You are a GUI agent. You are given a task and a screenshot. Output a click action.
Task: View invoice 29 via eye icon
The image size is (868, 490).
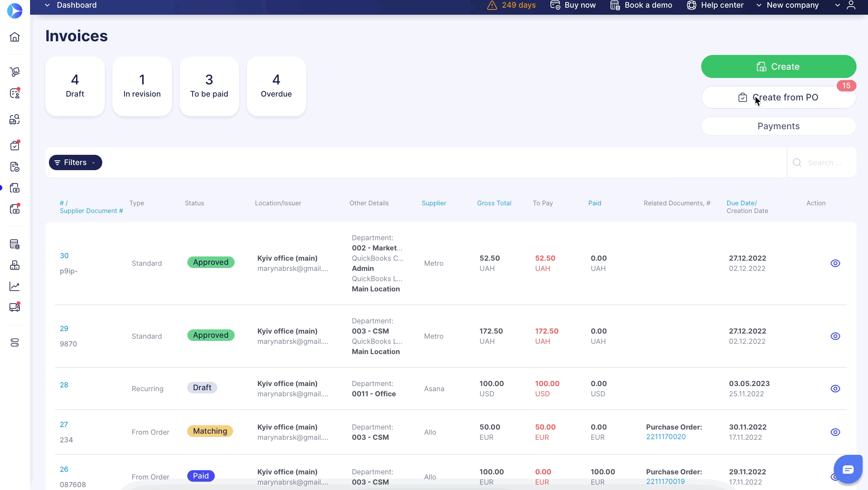click(x=835, y=336)
